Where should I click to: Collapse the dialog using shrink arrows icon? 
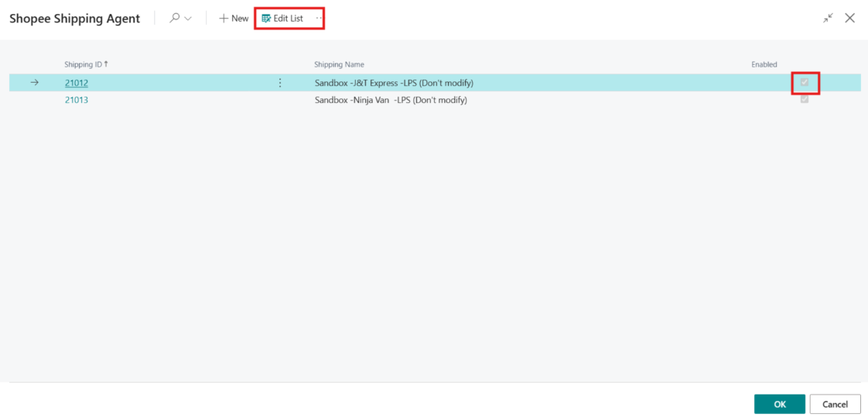[828, 19]
